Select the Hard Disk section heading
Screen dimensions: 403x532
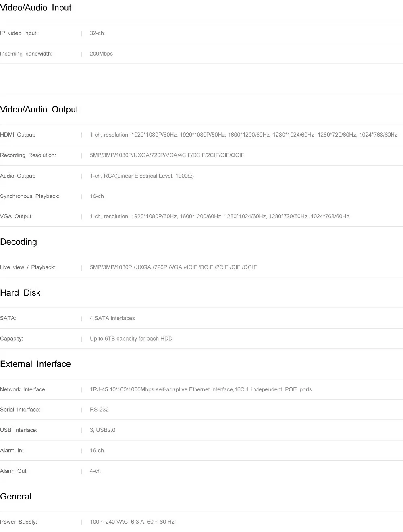(x=20, y=293)
